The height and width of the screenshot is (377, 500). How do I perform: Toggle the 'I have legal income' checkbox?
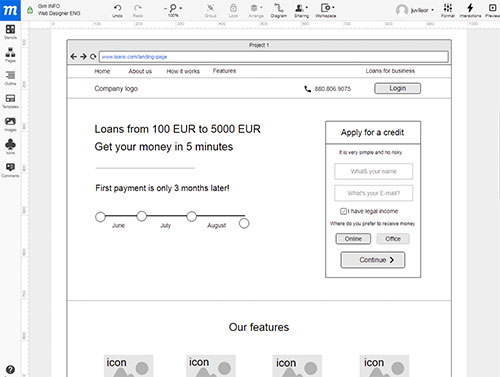[x=343, y=211]
